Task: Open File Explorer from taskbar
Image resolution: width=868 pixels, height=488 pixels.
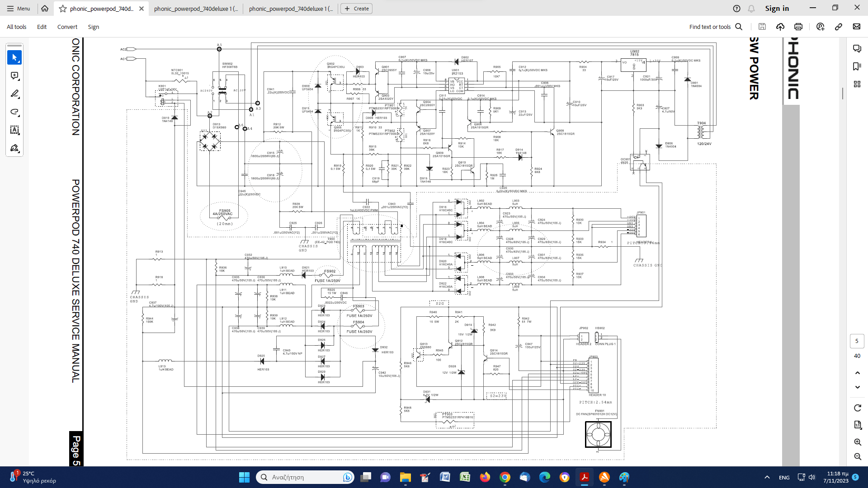Action: 405,477
